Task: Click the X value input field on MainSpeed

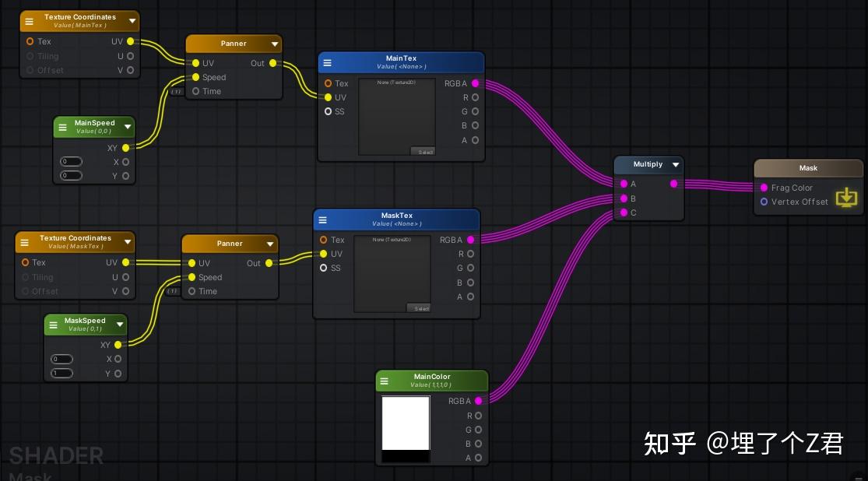Action: [71, 162]
